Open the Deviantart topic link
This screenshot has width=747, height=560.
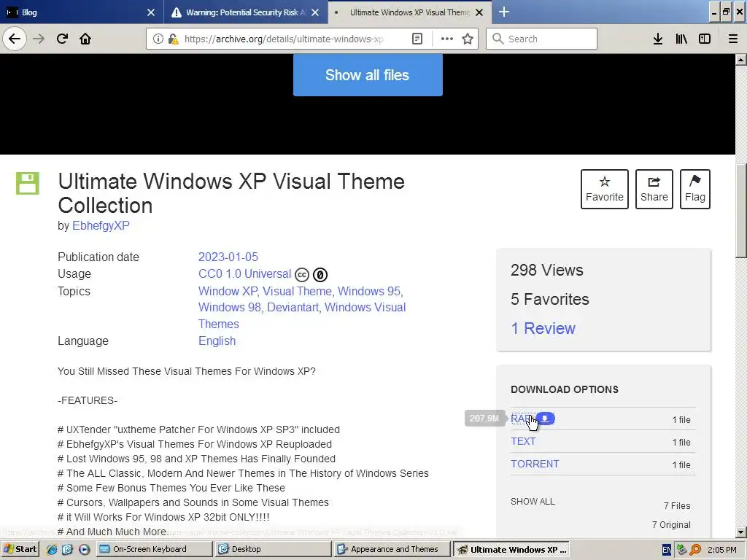[293, 307]
